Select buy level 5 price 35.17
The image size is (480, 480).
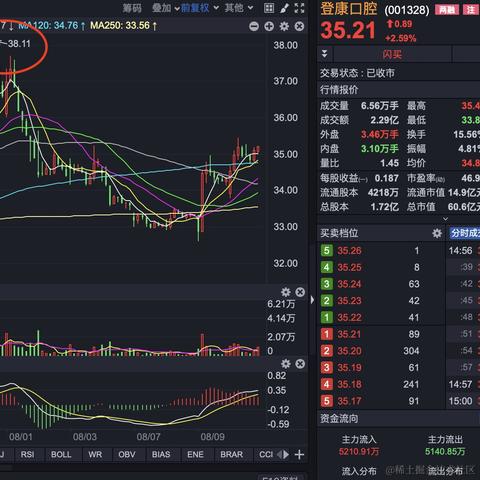point(349,401)
